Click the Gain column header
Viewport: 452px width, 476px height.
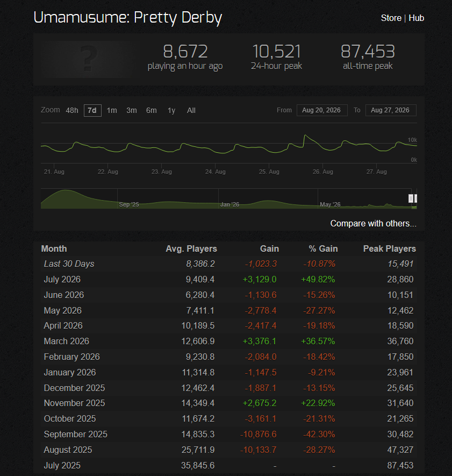tap(269, 248)
